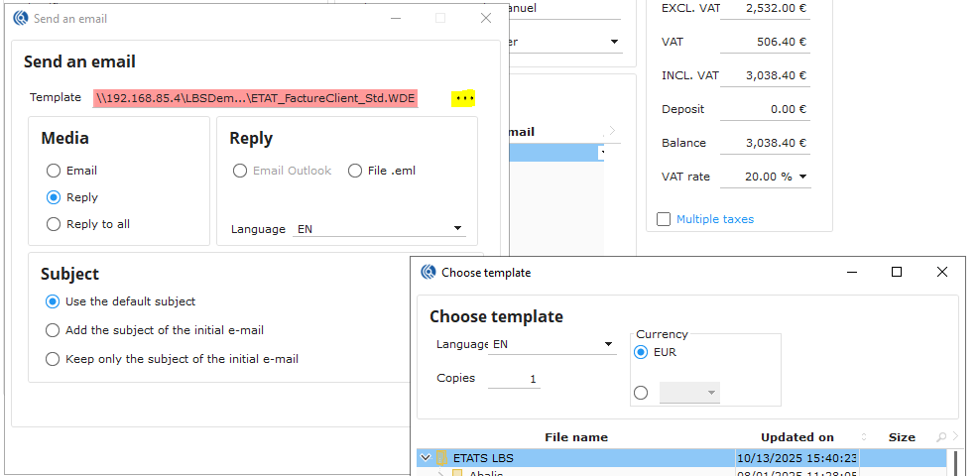Click the INCL. VAT amount field

pos(765,75)
